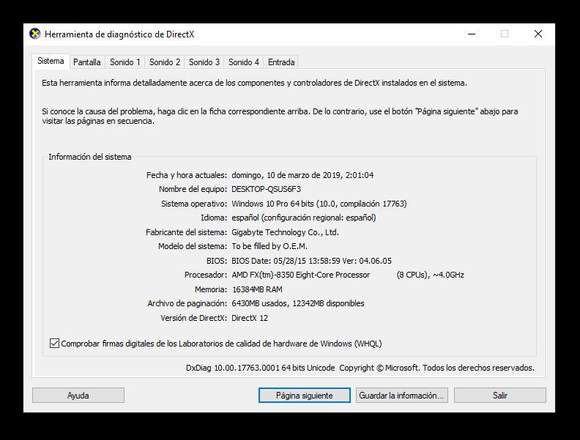This screenshot has height=440, width=580.
Task: Open the Pantalla tab
Action: 87,62
